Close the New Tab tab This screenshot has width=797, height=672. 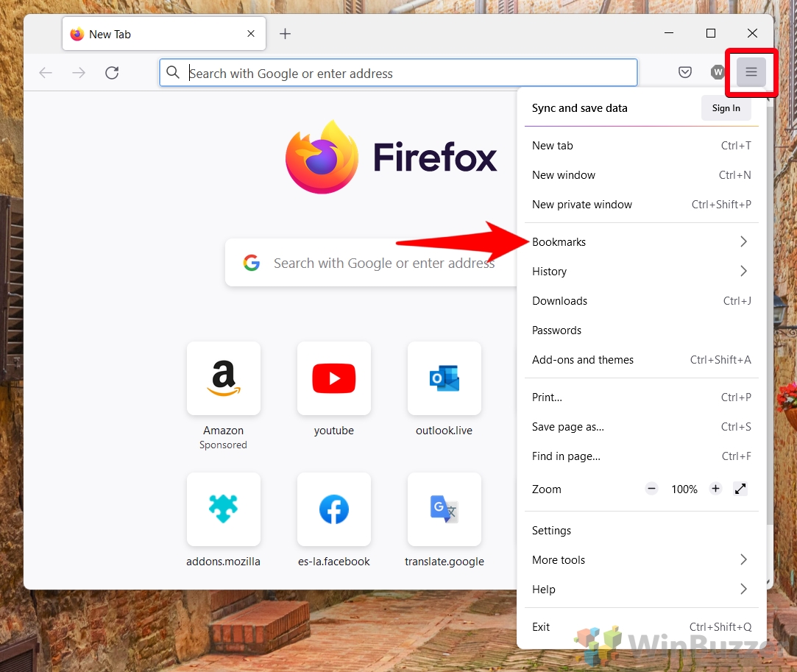251,34
